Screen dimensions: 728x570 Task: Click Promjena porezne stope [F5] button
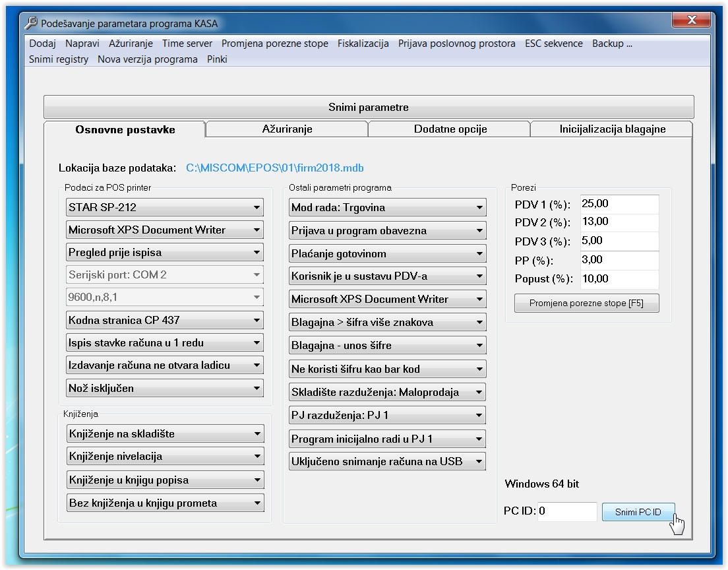point(586,303)
